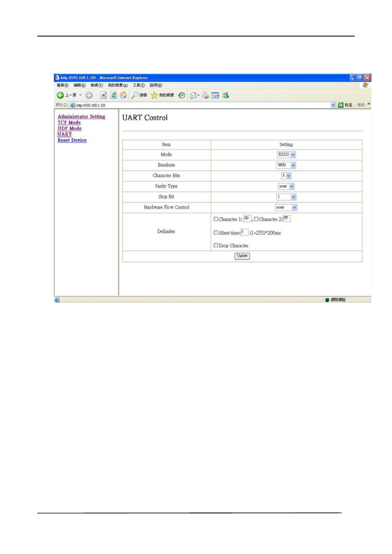Refresh the page with the green refresh icon

[114, 95]
